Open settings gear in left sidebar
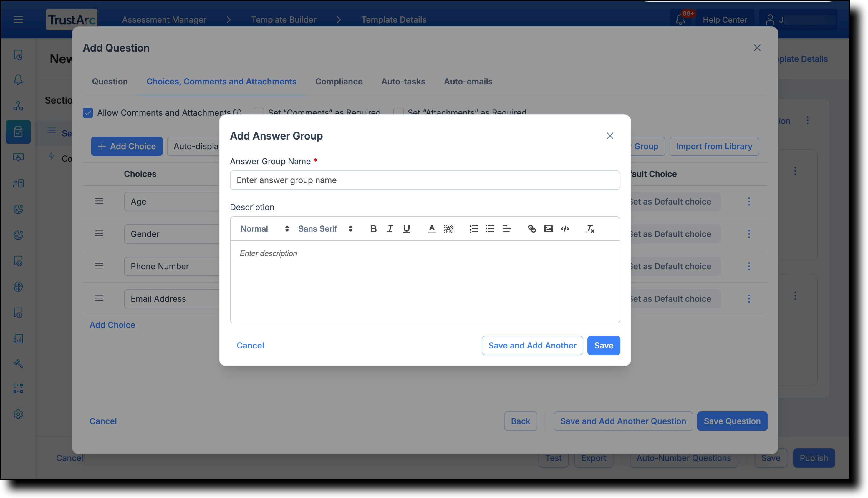The width and height of the screenshot is (868, 498). click(x=18, y=414)
